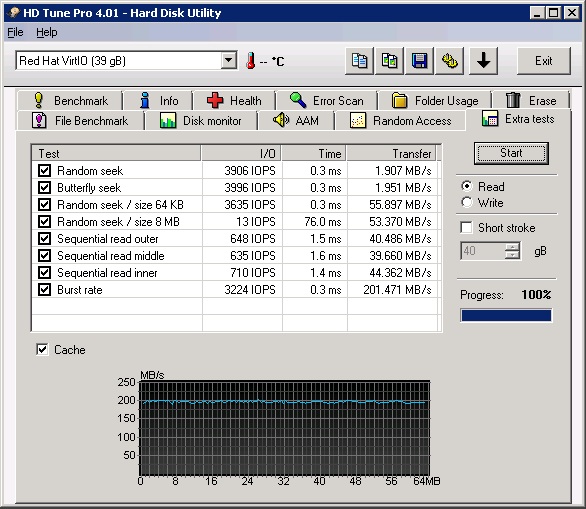Open the options icon in toolbar
Viewport: 586px width, 509px height.
pos(450,61)
